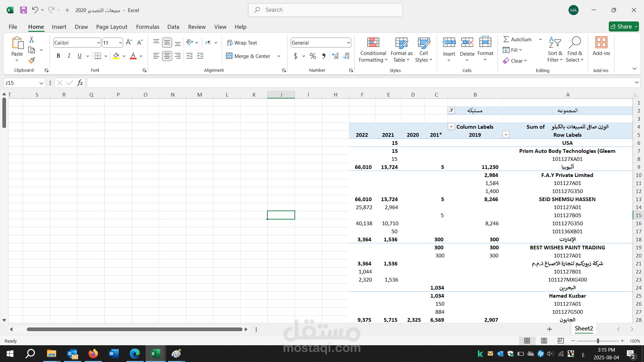Toggle Wrap Text on

click(241, 43)
